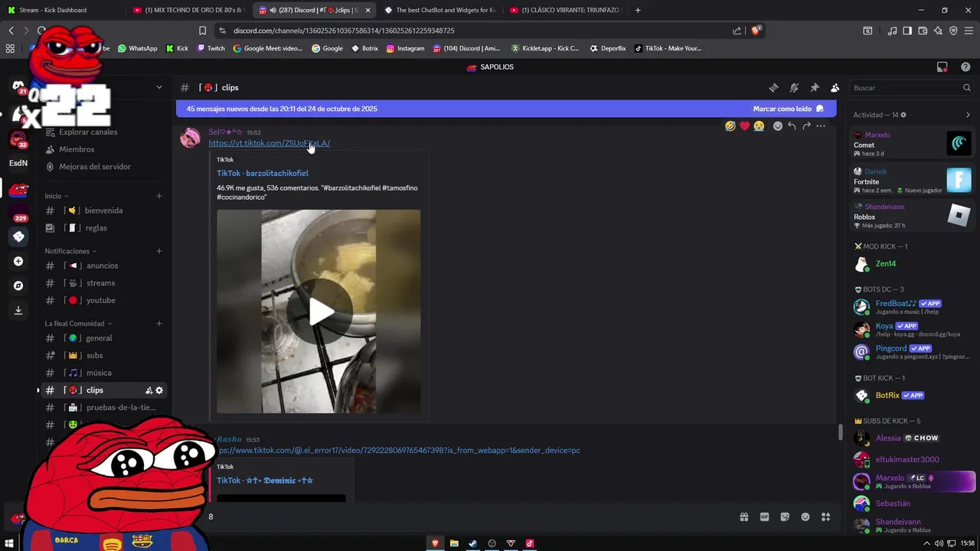Toggle the member list icon

(835, 88)
